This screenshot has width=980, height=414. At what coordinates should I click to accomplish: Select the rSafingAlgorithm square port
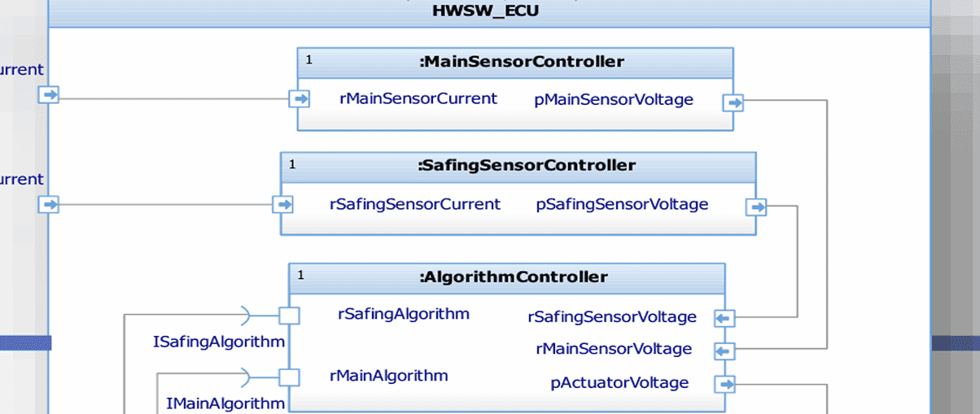[290, 315]
